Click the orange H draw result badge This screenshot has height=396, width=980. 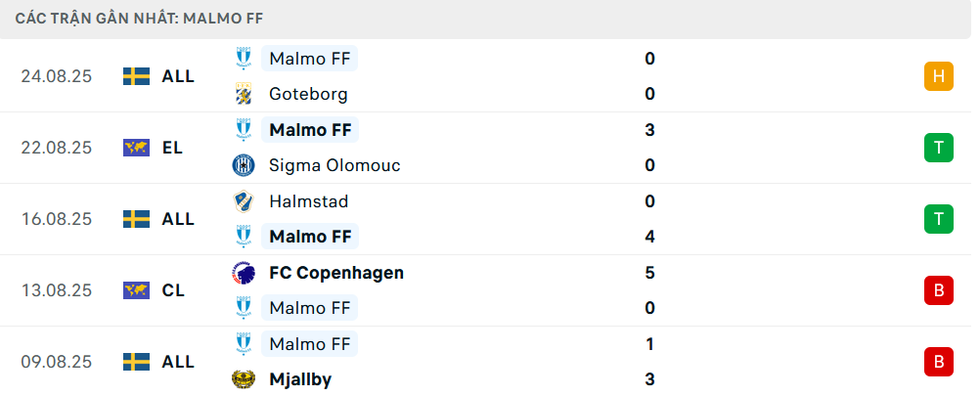click(938, 76)
